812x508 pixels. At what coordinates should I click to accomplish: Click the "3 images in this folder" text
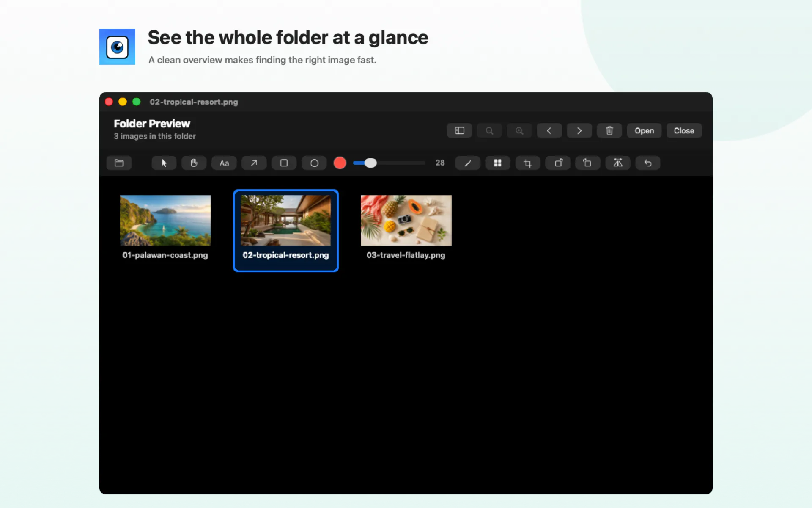155,136
